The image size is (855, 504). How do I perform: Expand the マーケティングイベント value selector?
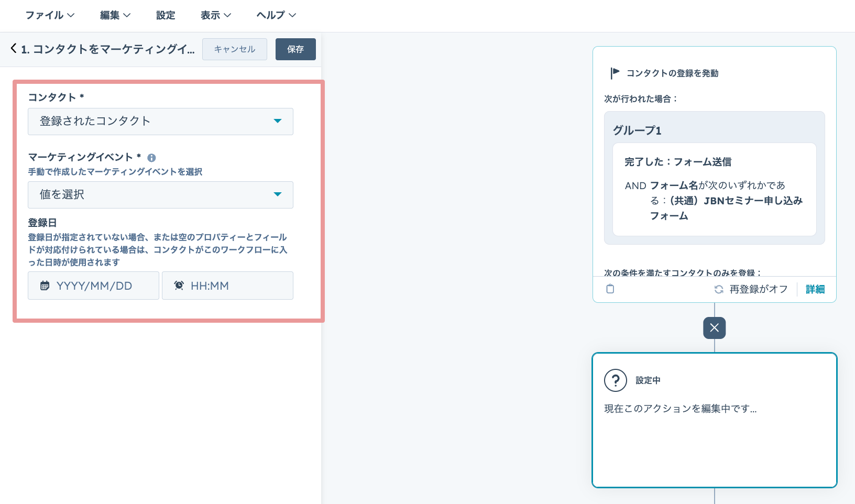click(160, 195)
